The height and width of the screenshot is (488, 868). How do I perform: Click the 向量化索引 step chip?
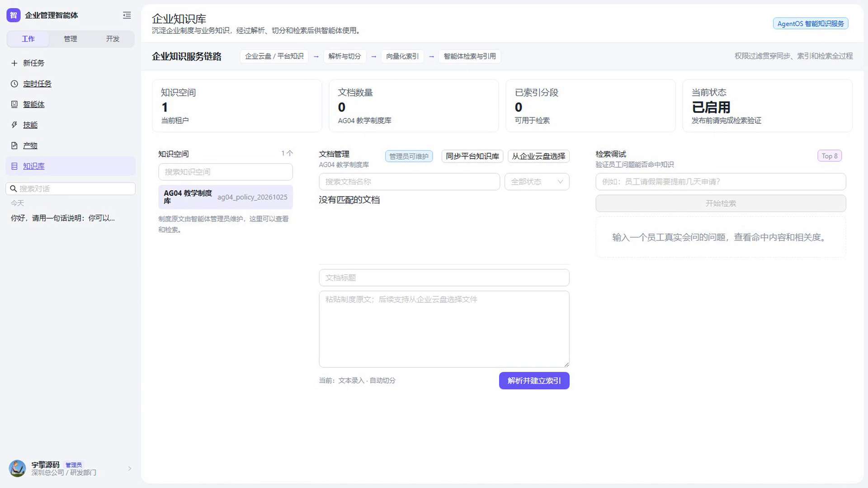(x=402, y=56)
